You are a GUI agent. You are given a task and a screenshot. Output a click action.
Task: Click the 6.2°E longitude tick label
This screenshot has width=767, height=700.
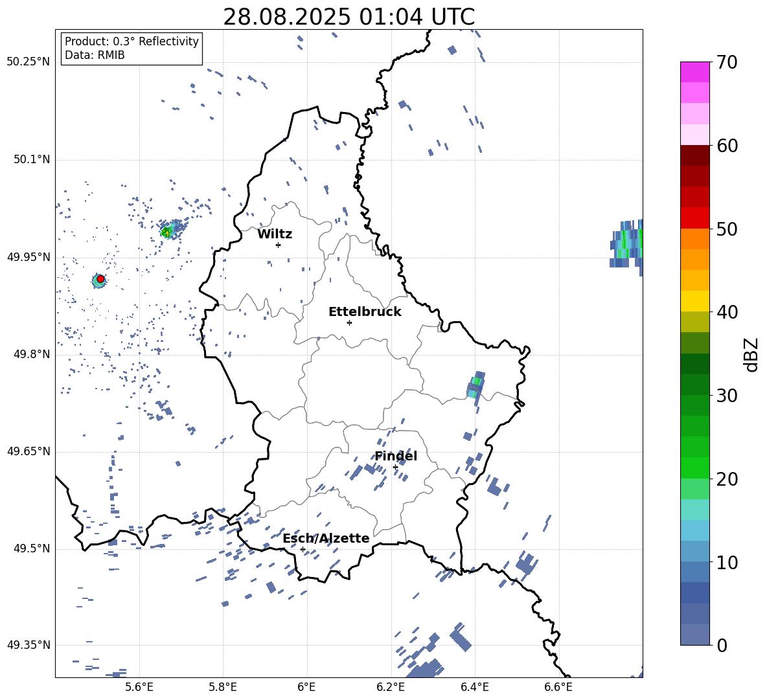click(x=391, y=687)
